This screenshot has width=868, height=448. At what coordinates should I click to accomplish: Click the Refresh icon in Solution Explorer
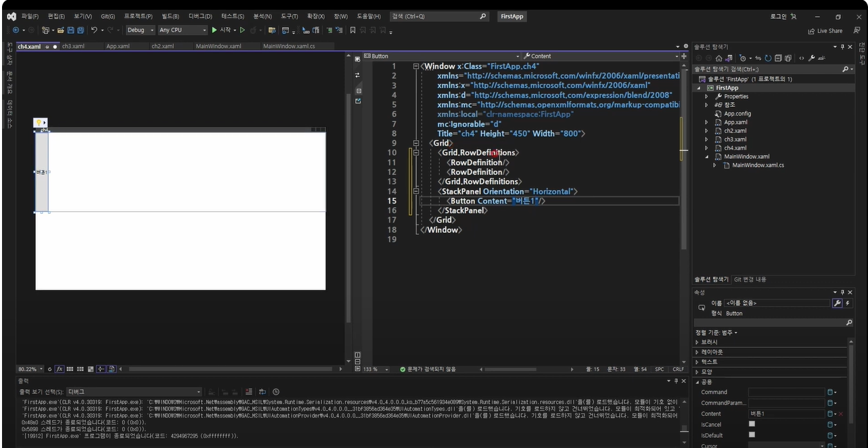click(x=769, y=58)
